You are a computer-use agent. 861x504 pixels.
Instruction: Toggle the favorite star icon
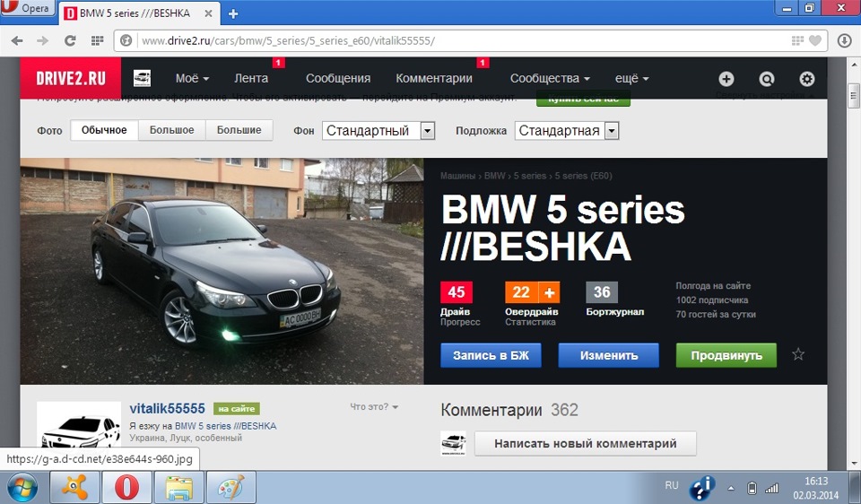[x=798, y=354]
